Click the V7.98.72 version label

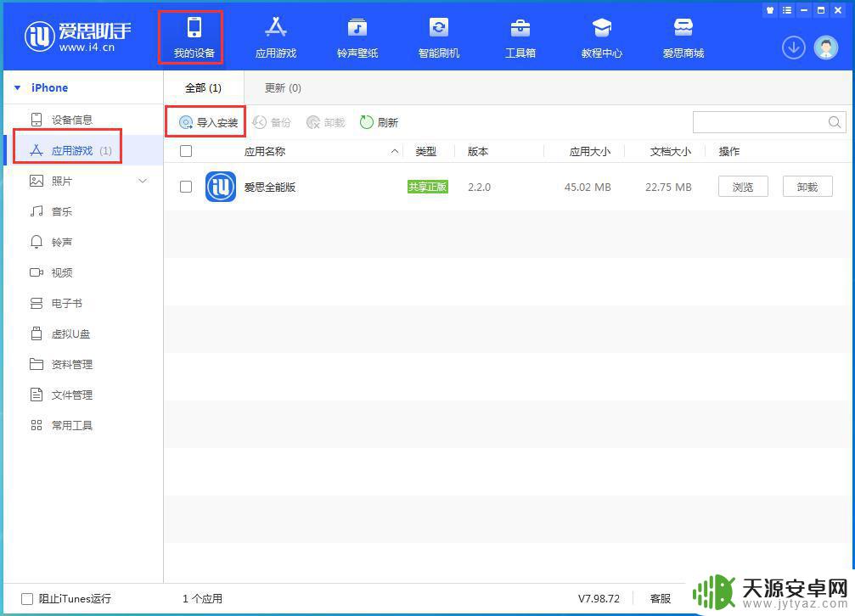pyautogui.click(x=599, y=598)
